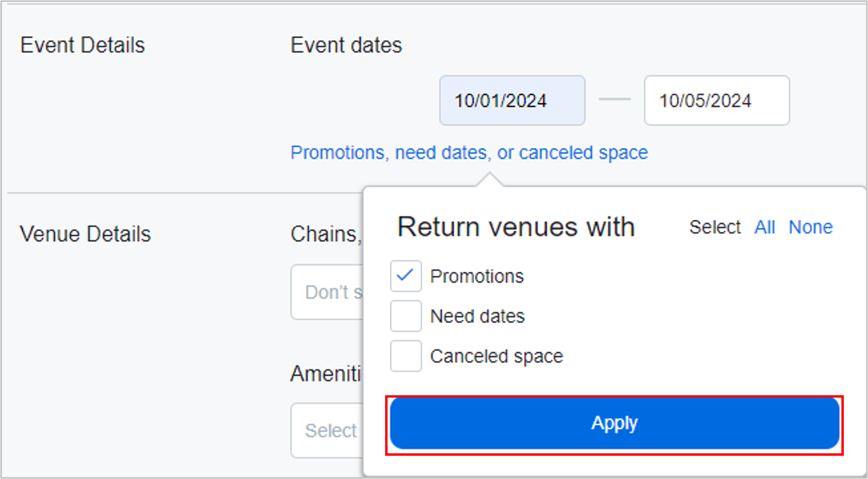Click the Chains field label
Screen dimensions: 868x479
click(326, 234)
